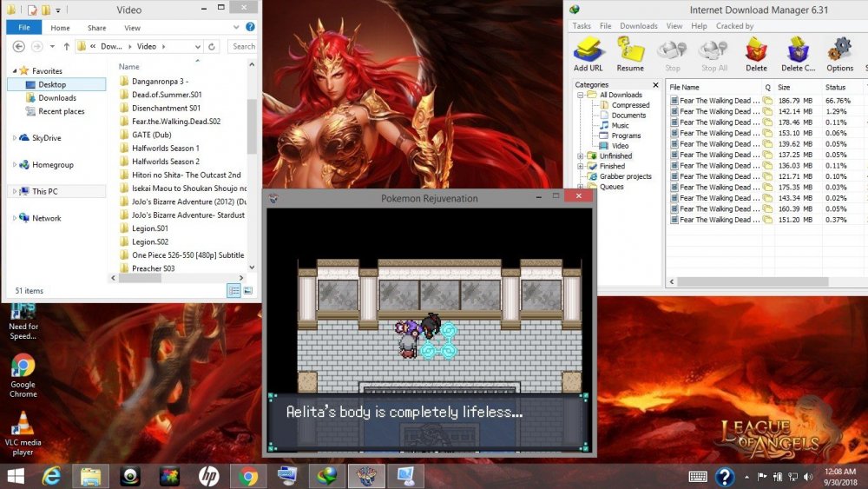Expand the Network tree node
This screenshot has width=868, height=489.
tap(15, 218)
